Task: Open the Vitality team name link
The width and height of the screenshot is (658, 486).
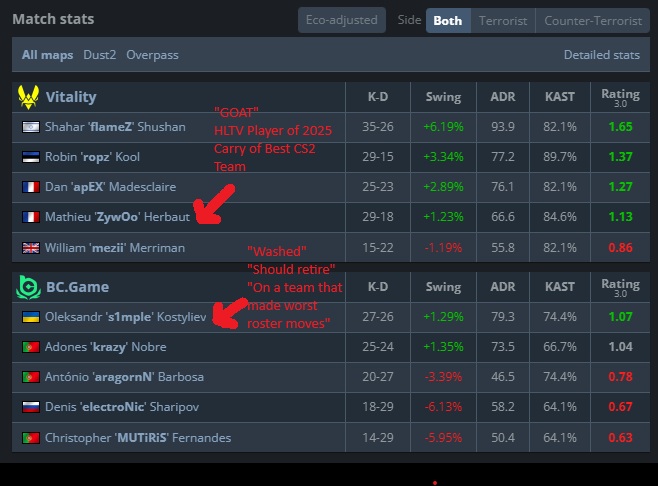Action: pos(71,97)
